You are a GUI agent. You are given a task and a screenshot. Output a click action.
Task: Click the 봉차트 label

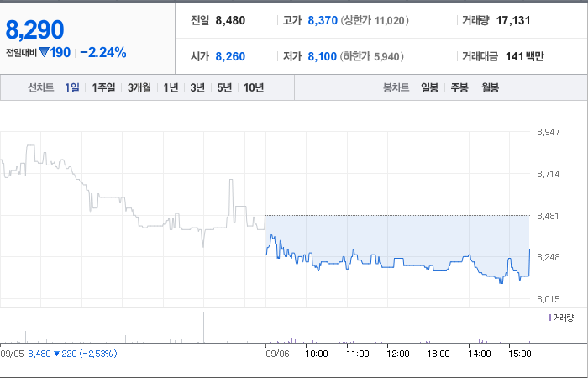[396, 87]
